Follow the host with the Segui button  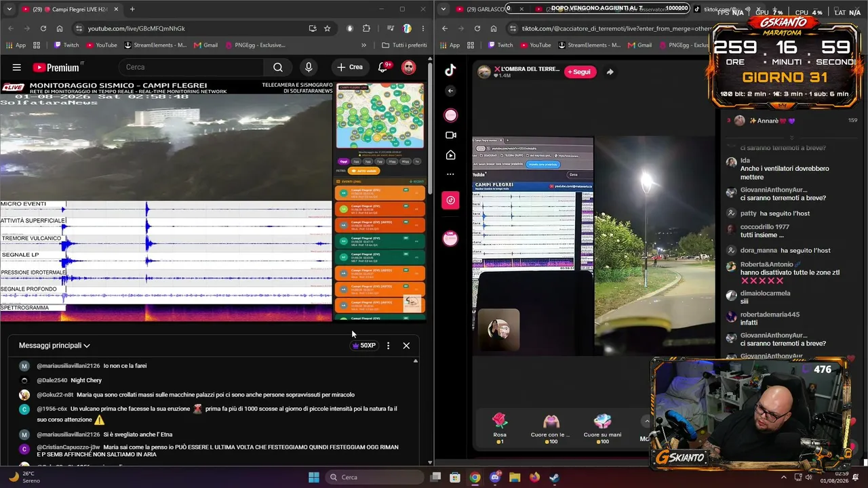[x=578, y=72]
